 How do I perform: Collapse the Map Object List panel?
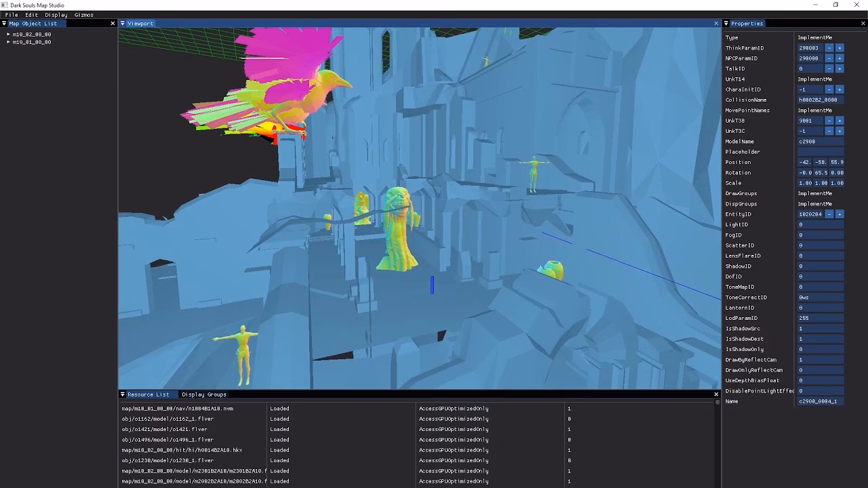[x=4, y=24]
